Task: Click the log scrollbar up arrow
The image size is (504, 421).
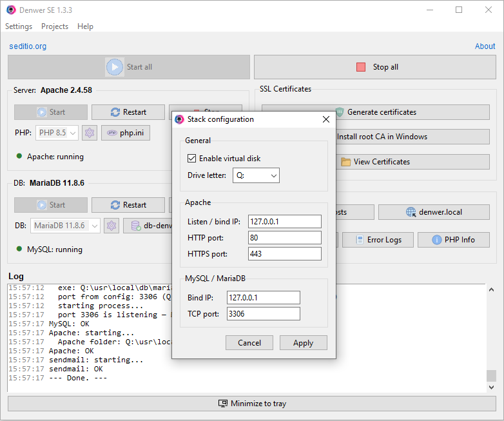Action: (x=491, y=289)
